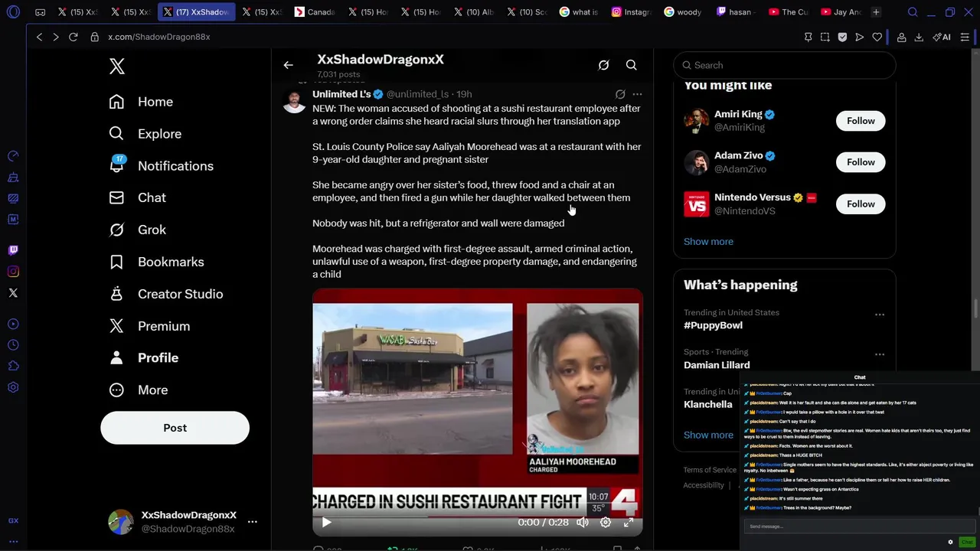Viewport: 980px width, 551px height.
Task: Open Easy Setup menu icon
Action: [965, 37]
